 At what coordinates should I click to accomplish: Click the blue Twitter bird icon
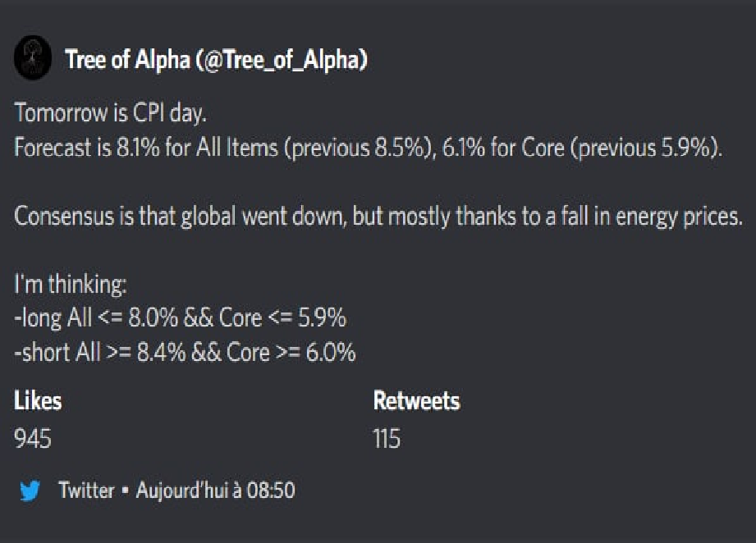pyautogui.click(x=30, y=491)
